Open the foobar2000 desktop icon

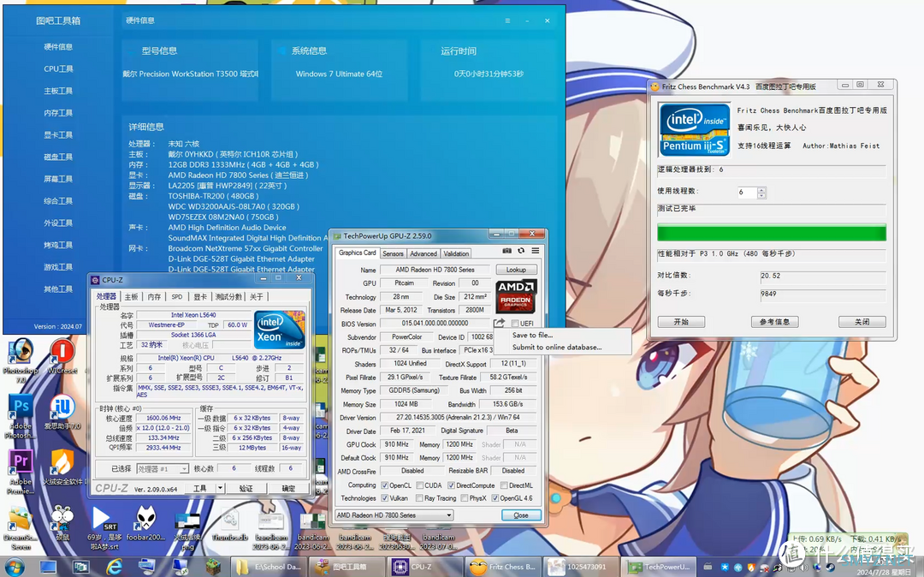[x=145, y=523]
